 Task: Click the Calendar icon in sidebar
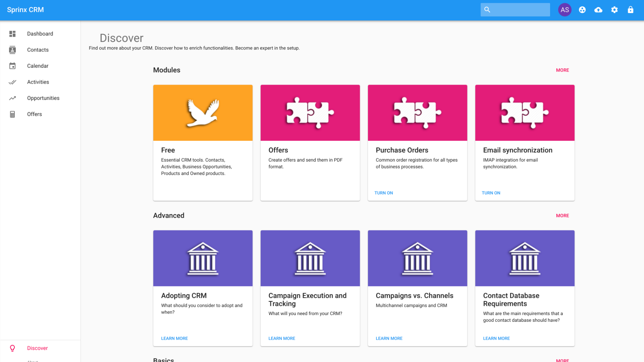click(x=12, y=66)
